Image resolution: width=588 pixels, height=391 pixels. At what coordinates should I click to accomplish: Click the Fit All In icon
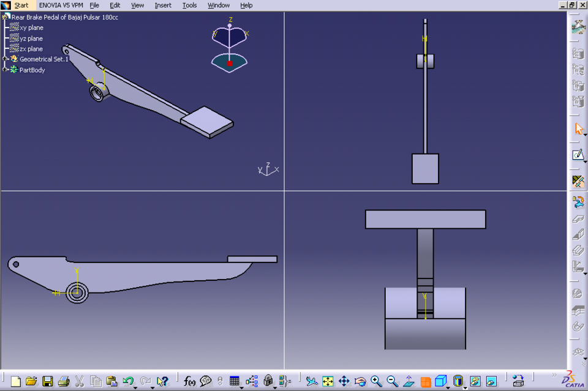point(328,381)
